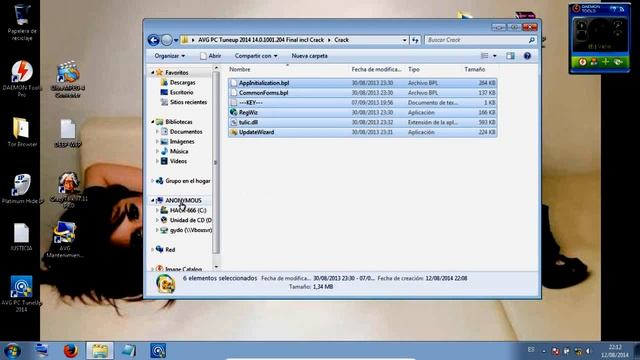Click the Windows Start orb
This screenshot has height=360, width=640.
(12, 351)
